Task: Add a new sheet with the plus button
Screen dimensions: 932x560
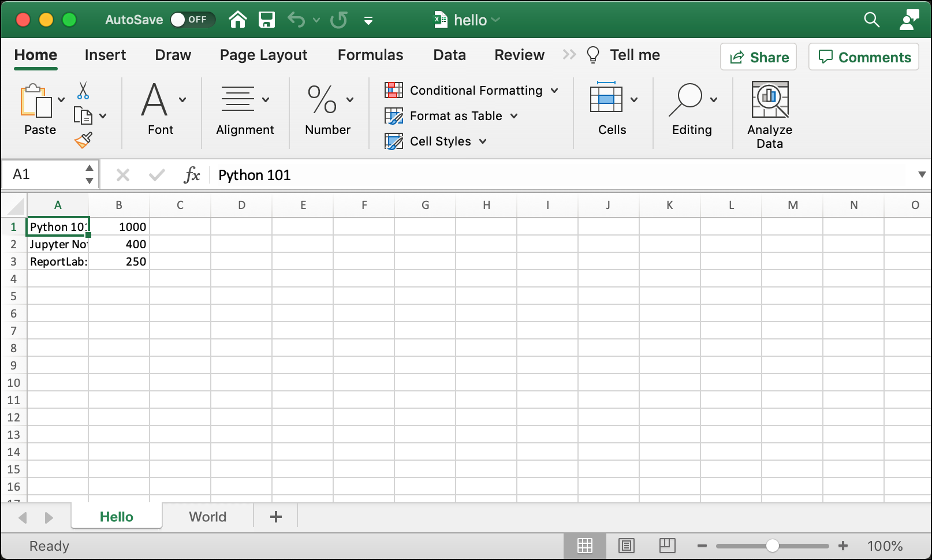Action: 275,516
